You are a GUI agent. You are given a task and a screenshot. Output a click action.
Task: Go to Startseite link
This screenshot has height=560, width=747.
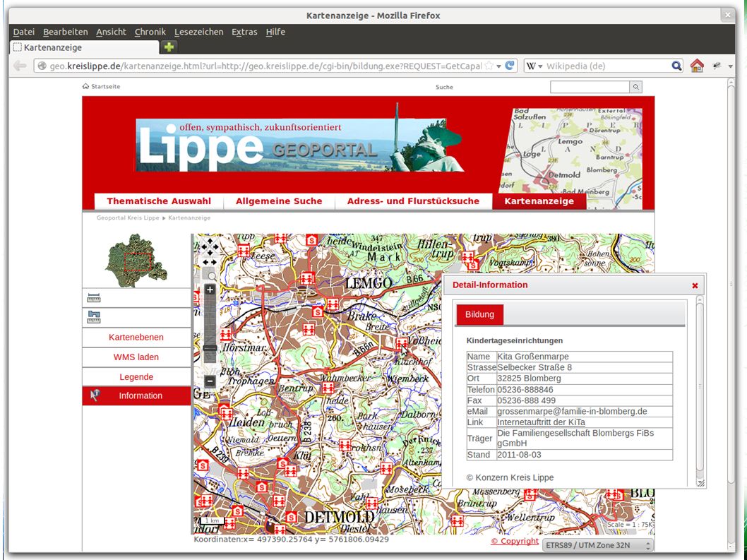(102, 86)
